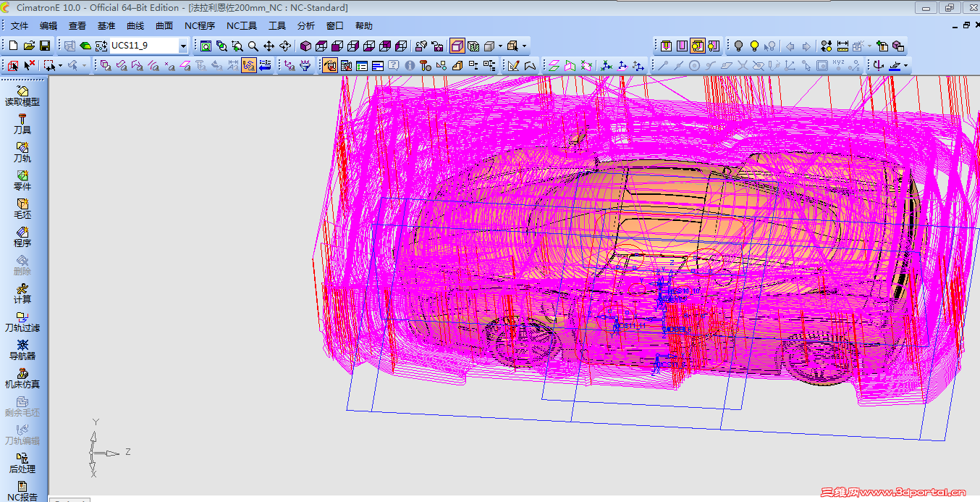This screenshot has width=980, height=502.
Task: Toggle the highlighted tool display icon
Action: (x=697, y=46)
